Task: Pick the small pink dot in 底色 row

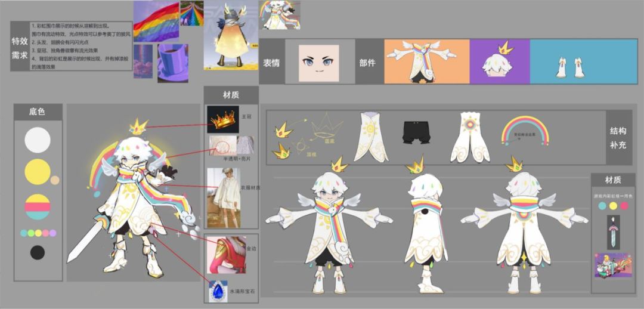Action: (45, 233)
